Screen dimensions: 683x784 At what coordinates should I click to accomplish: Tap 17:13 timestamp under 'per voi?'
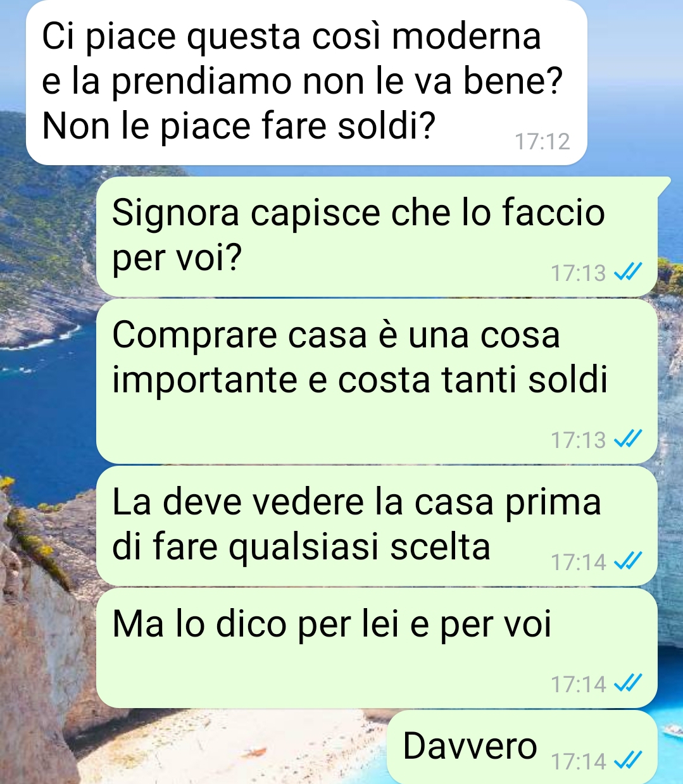(578, 273)
